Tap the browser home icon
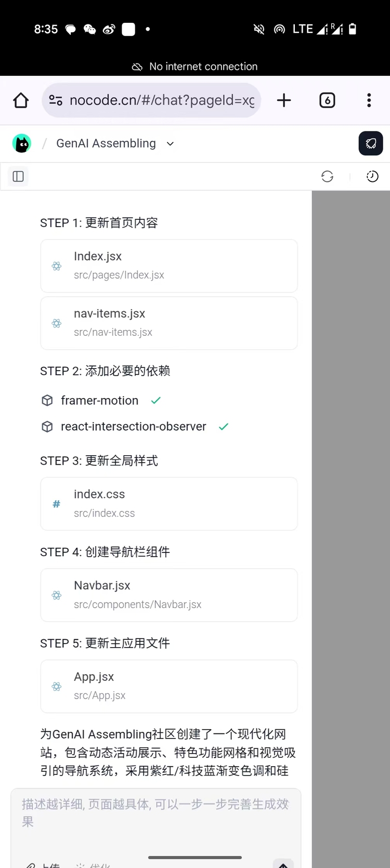Image resolution: width=390 pixels, height=868 pixels. (21, 100)
